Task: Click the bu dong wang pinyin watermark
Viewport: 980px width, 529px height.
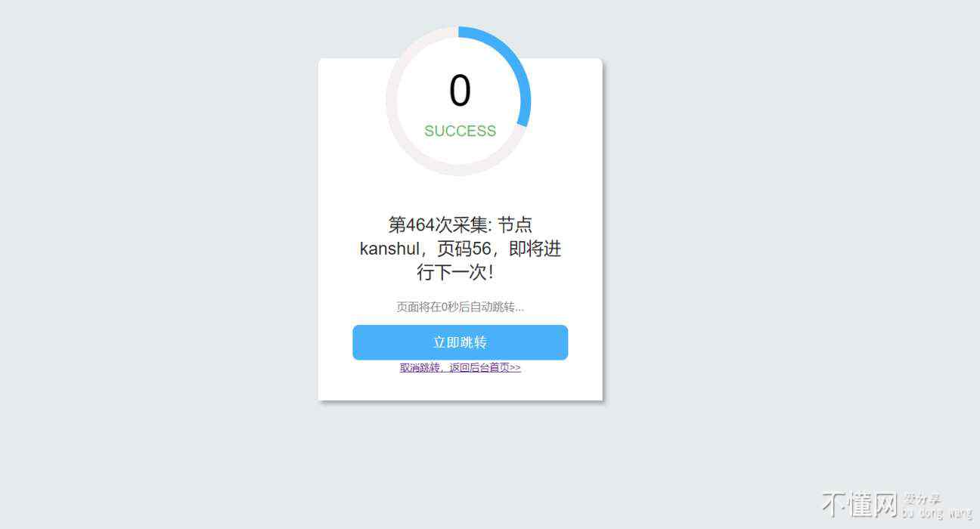Action: pyautogui.click(x=937, y=513)
